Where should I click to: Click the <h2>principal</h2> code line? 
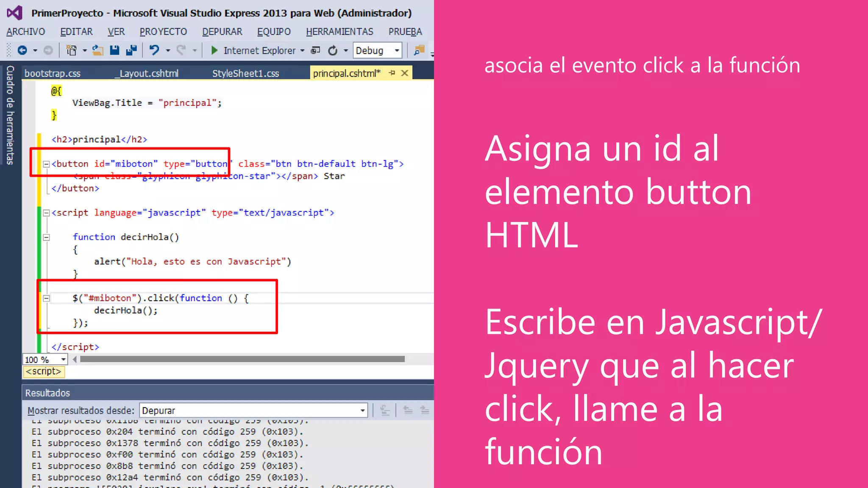click(x=99, y=140)
